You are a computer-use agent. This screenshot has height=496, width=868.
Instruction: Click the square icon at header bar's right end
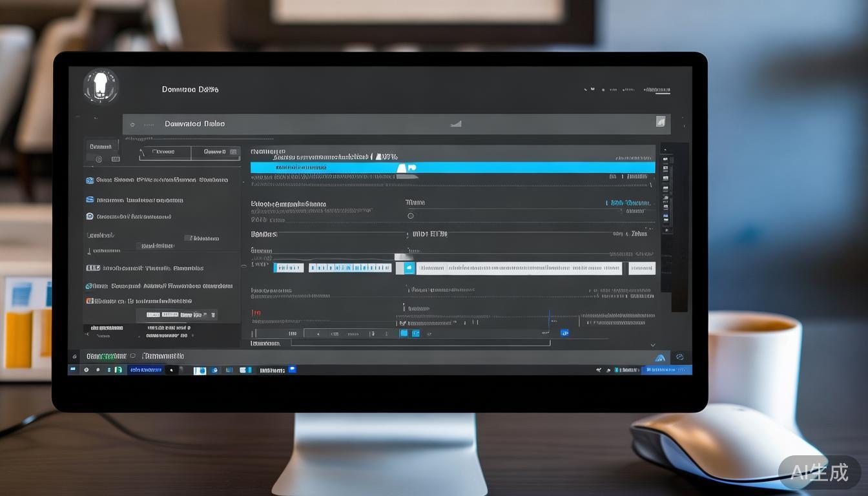point(660,121)
